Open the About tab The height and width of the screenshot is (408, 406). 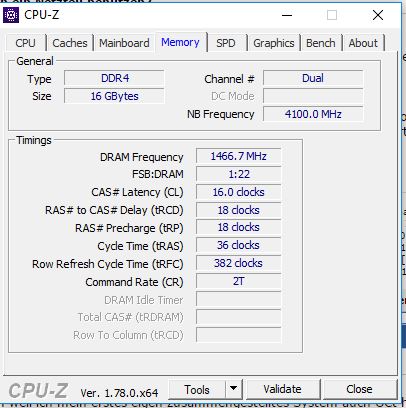(363, 43)
